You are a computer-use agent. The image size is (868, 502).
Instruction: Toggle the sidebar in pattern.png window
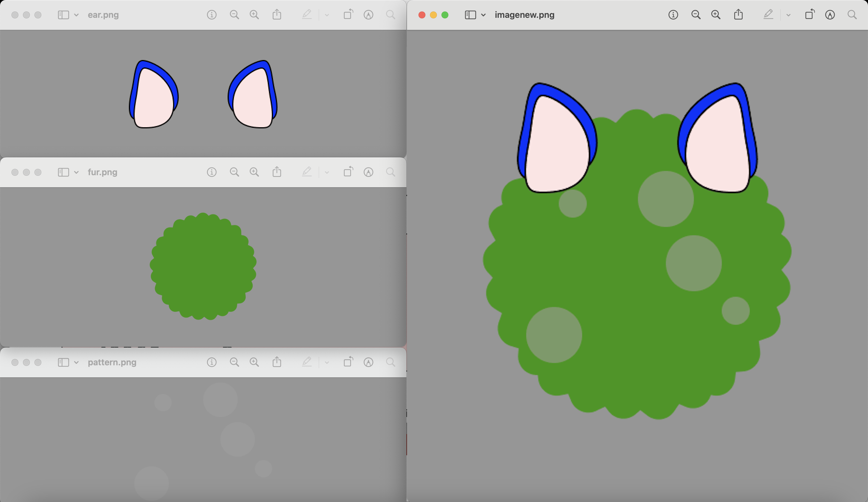[63, 362]
